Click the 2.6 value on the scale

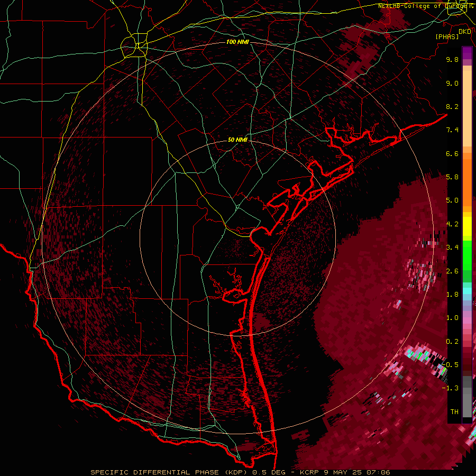[x=452, y=271]
